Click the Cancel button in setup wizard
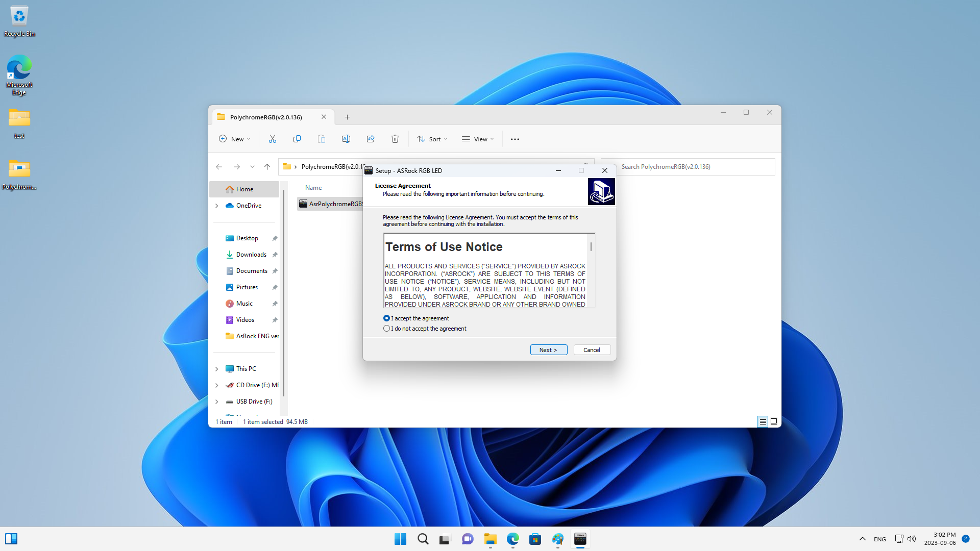 [x=592, y=349]
